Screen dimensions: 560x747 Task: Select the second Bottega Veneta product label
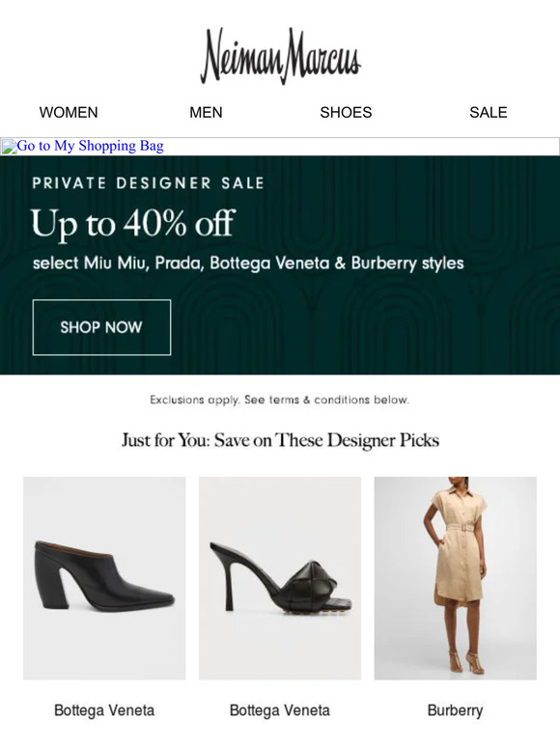(280, 710)
